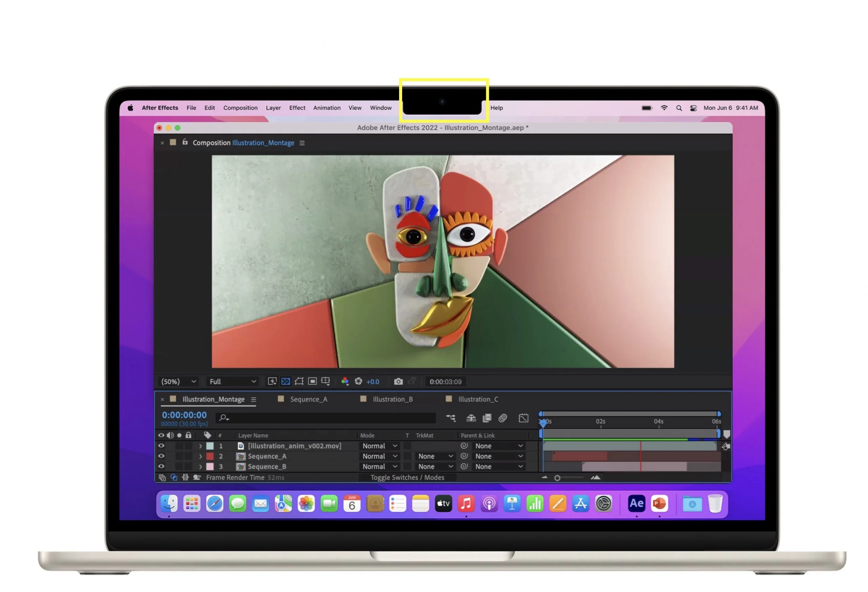Switch to the Illustration_C timeline tab
Image resolution: width=868 pixels, height=592 pixels.
[x=478, y=400]
